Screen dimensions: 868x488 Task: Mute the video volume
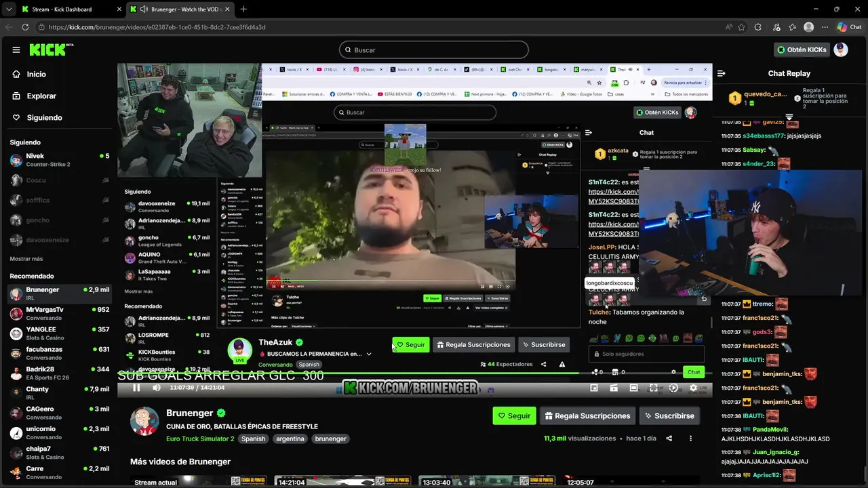pyautogui.click(x=157, y=388)
